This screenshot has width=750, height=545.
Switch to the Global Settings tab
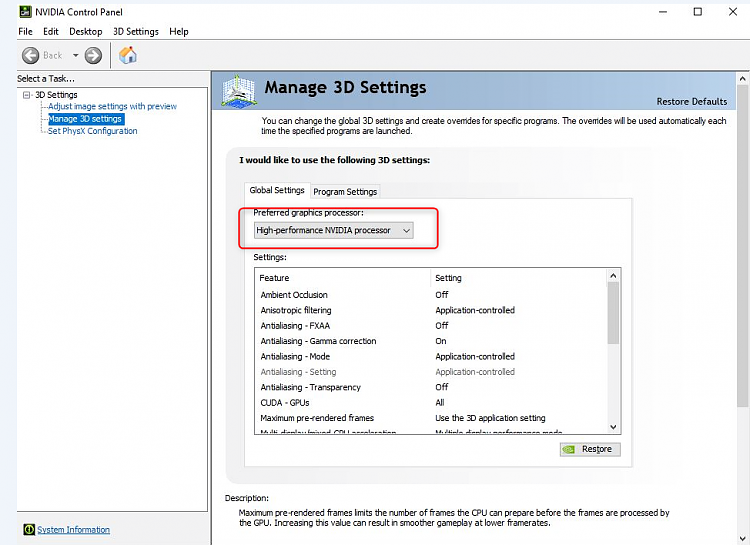tap(277, 190)
